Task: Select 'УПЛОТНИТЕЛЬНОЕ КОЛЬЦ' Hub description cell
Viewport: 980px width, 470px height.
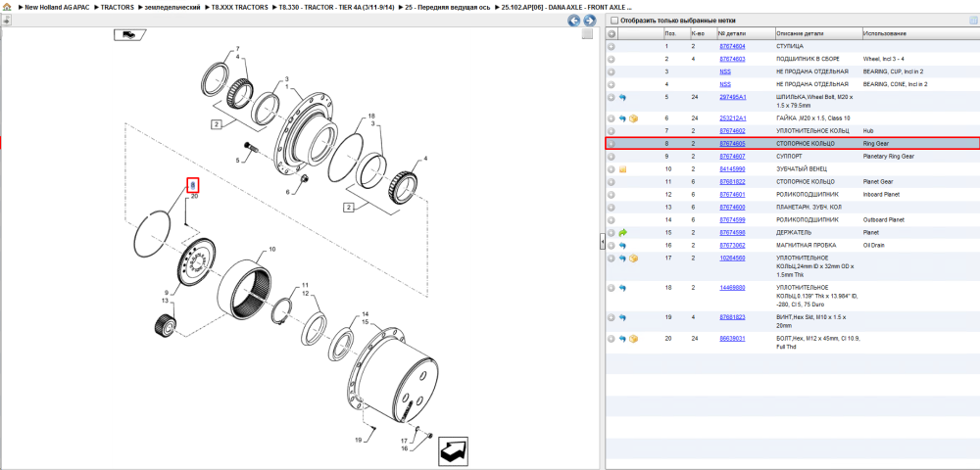Action: 812,130
